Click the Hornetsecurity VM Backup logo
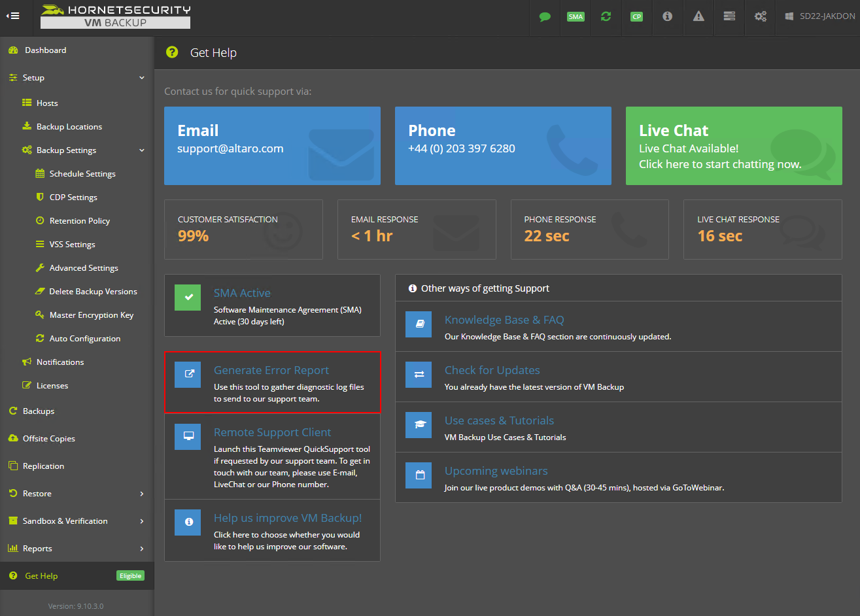This screenshot has height=616, width=860. pyautogui.click(x=115, y=16)
